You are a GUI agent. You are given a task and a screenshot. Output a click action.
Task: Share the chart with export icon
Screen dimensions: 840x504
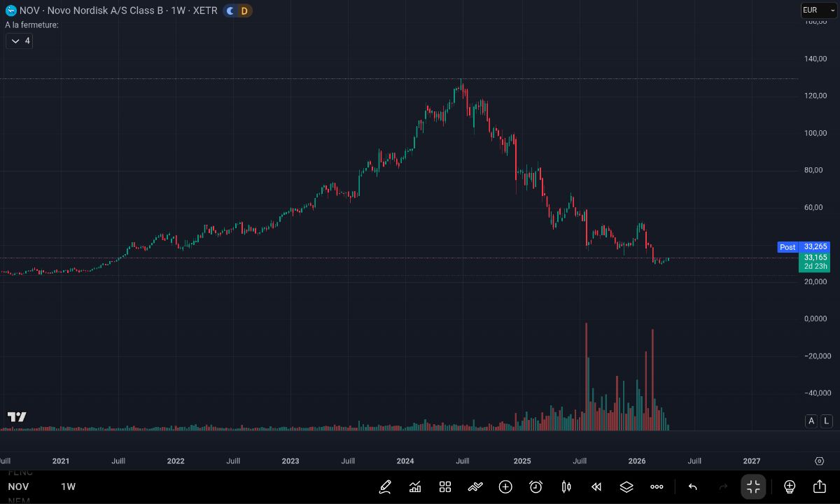pyautogui.click(x=820, y=486)
